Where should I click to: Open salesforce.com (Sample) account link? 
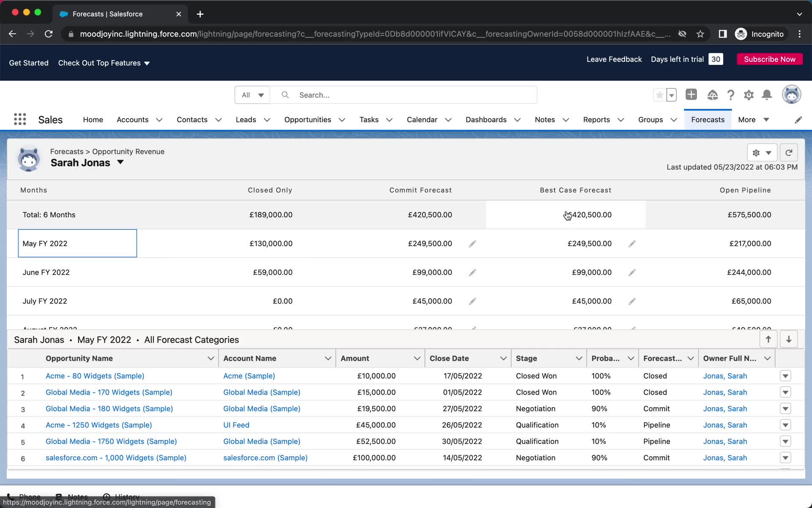(265, 458)
